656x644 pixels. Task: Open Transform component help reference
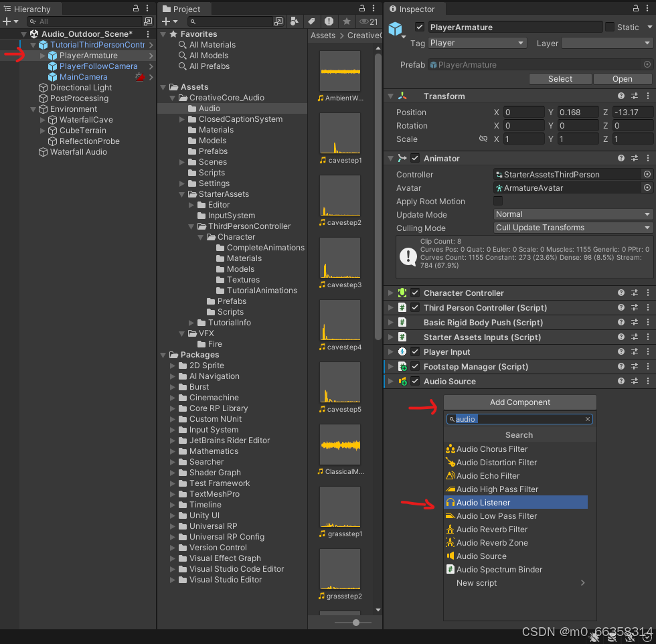click(621, 96)
